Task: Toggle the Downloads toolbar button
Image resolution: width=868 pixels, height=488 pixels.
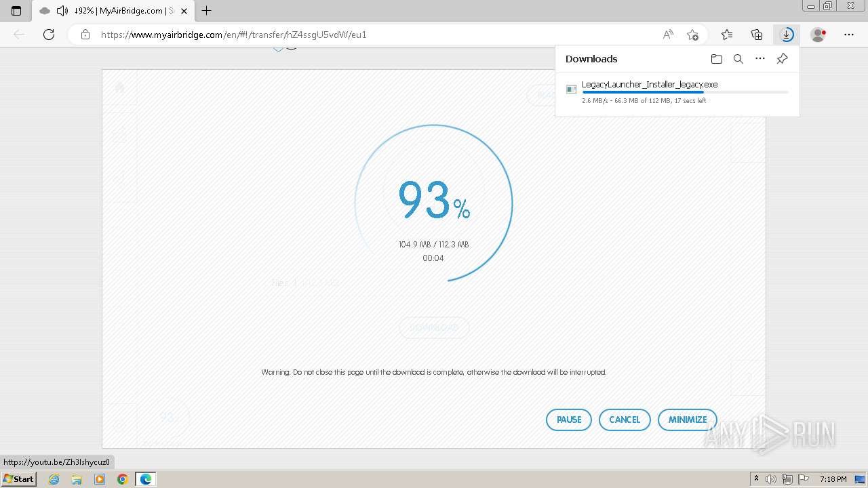Action: coord(787,35)
